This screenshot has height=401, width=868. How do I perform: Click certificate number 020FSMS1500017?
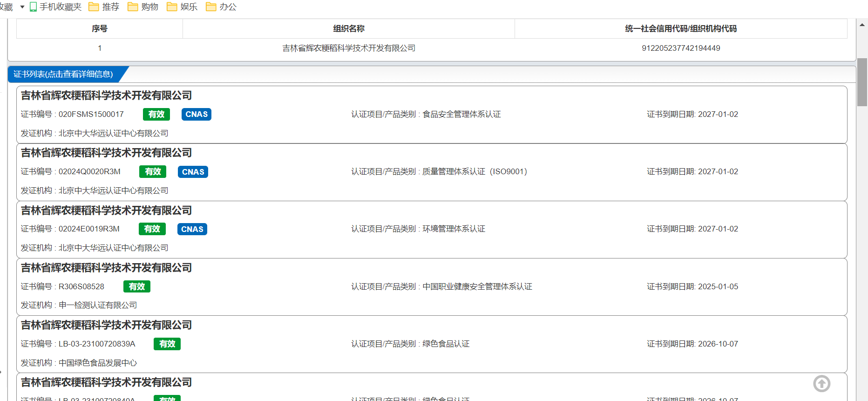tap(91, 114)
